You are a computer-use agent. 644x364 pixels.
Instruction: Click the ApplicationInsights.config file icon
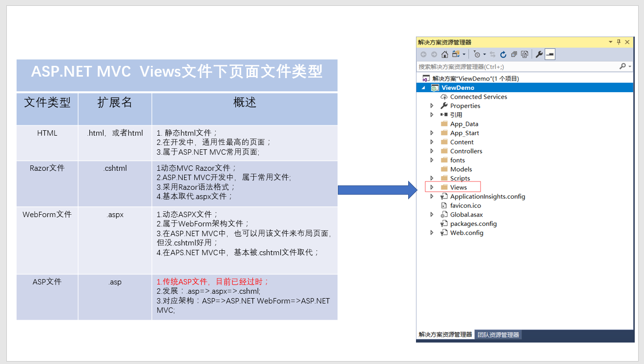pyautogui.click(x=444, y=197)
